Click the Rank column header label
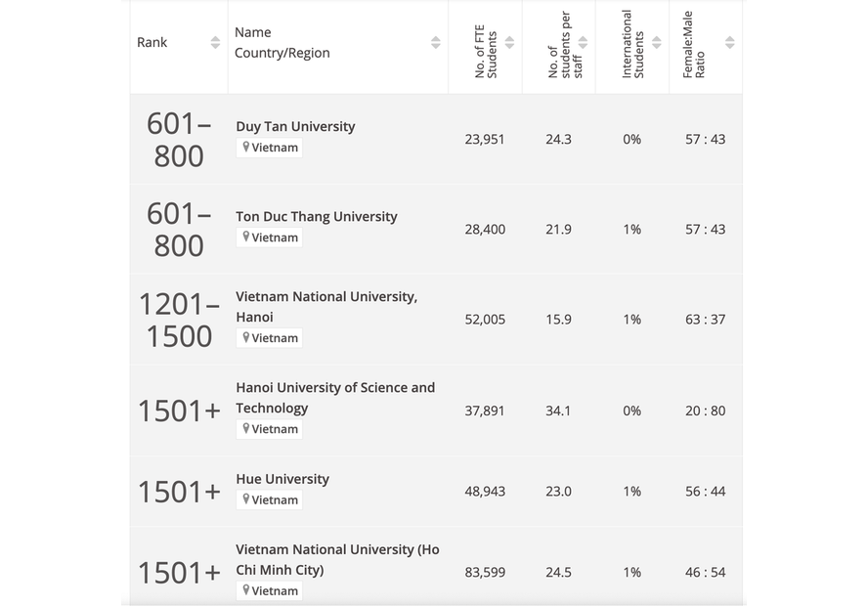Screen dimensions: 868x606 [x=152, y=43]
